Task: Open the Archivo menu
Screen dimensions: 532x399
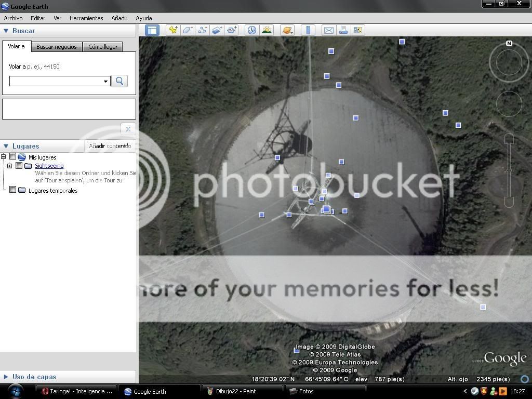Action: (13, 18)
